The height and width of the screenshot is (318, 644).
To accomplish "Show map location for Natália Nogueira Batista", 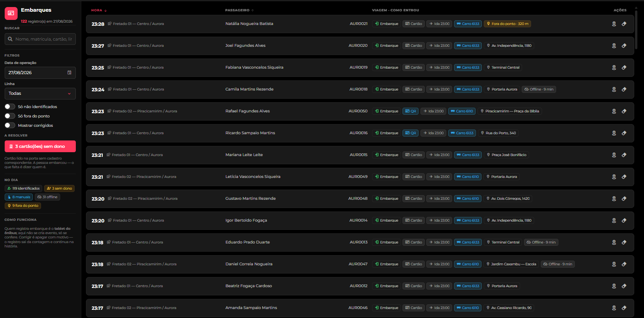I will click(614, 24).
